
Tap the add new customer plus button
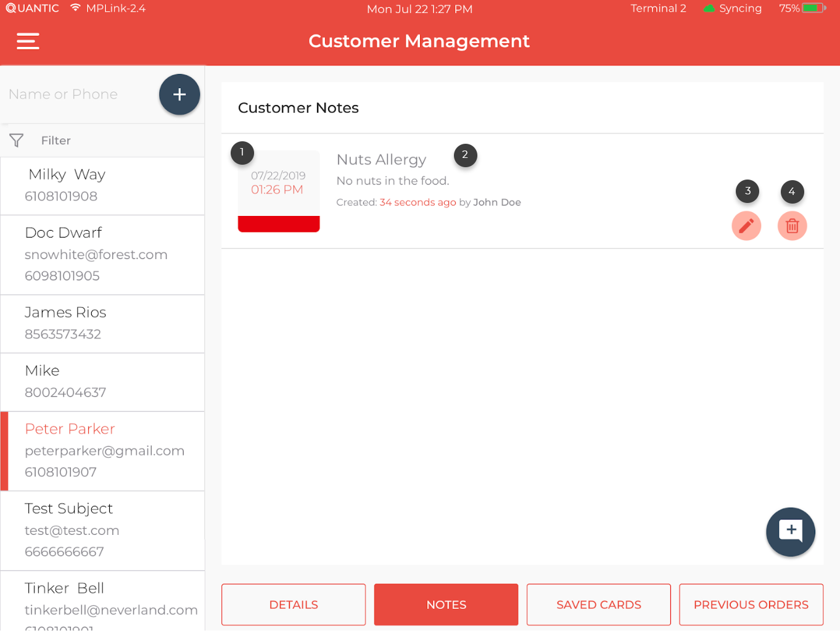click(179, 94)
